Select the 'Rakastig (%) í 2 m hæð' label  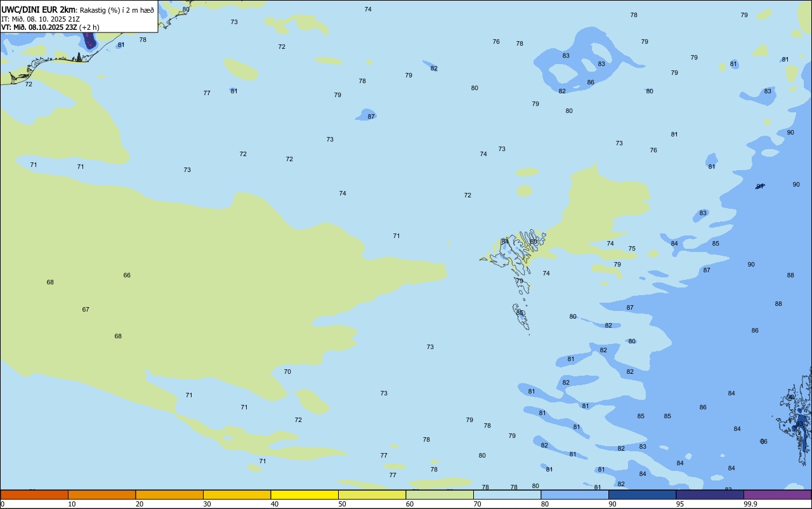click(117, 10)
